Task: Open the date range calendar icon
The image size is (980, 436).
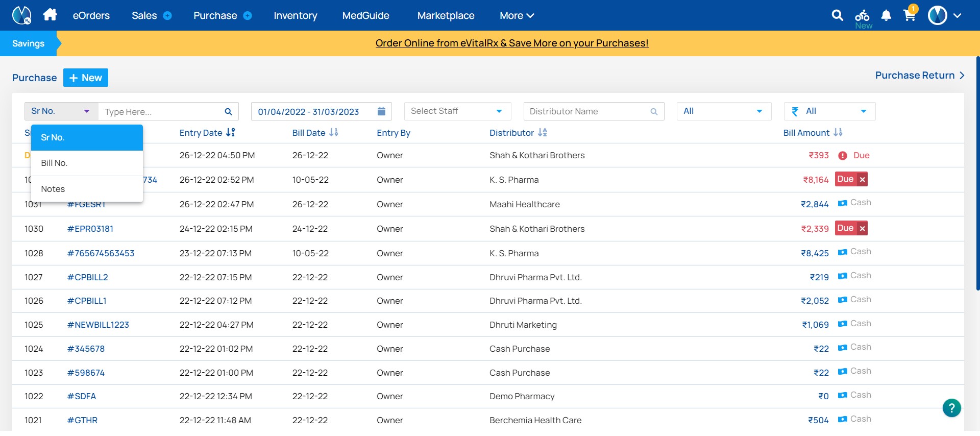Action: pyautogui.click(x=381, y=111)
